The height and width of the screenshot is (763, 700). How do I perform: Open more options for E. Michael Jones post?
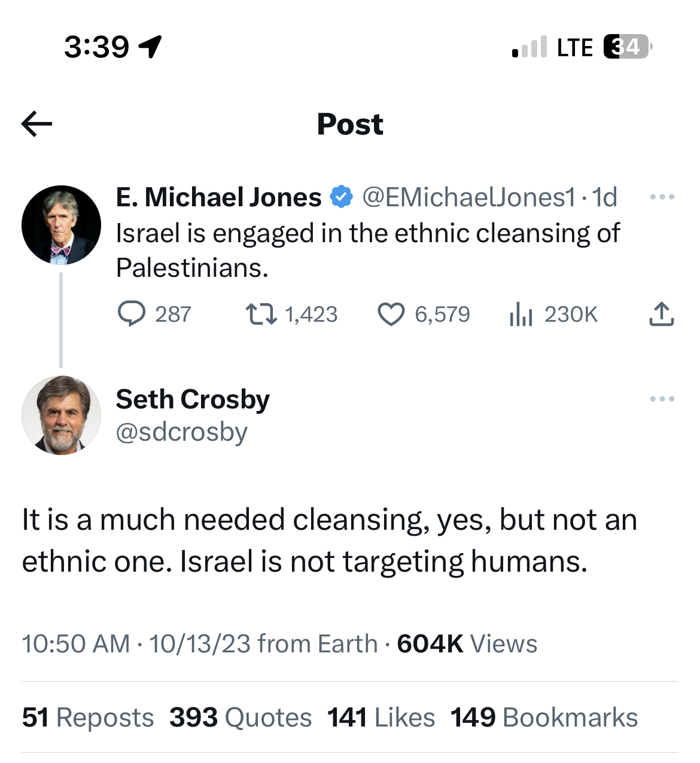click(x=662, y=197)
